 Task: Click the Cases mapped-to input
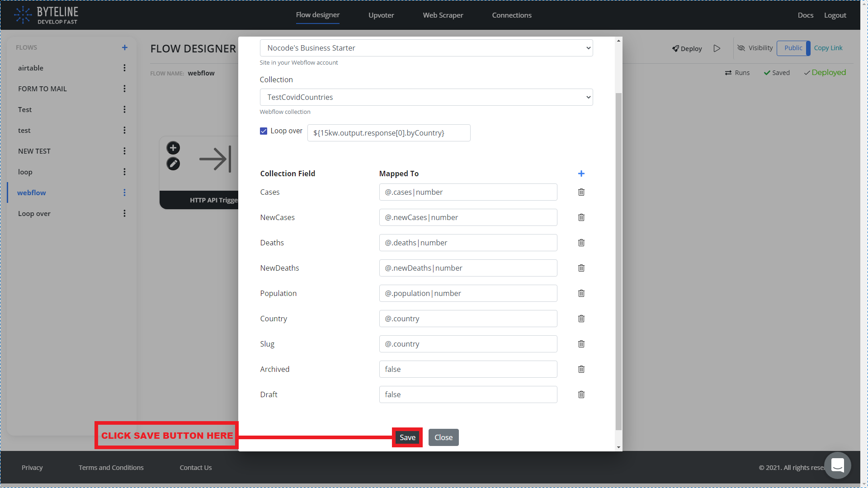click(x=468, y=192)
